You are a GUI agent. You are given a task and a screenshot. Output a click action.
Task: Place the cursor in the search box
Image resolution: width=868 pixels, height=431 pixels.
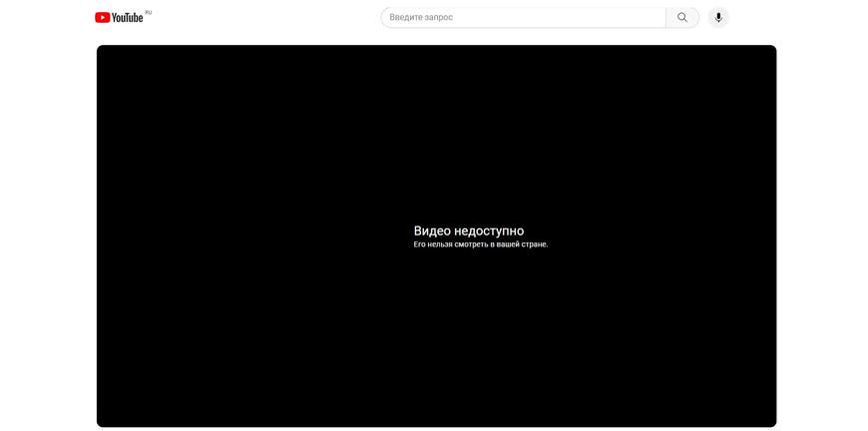pyautogui.click(x=523, y=17)
